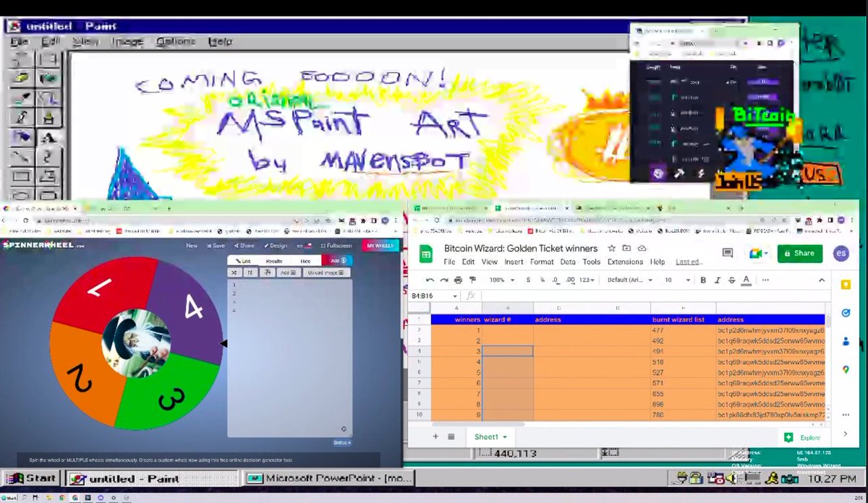Redo the action in Google Sheets toolbar
The height and width of the screenshot is (503, 868).
point(444,280)
